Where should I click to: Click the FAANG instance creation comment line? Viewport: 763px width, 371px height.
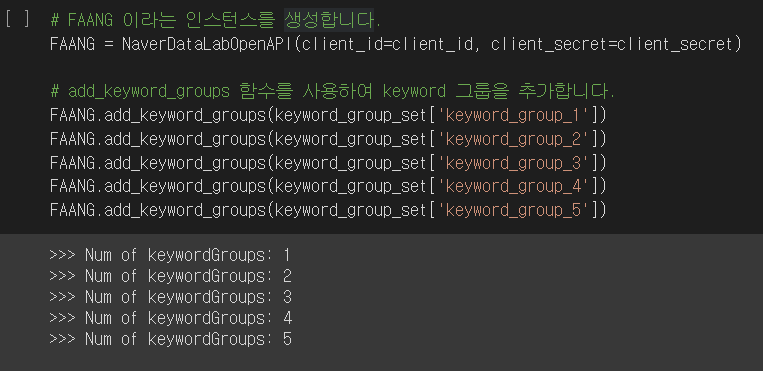click(x=216, y=20)
